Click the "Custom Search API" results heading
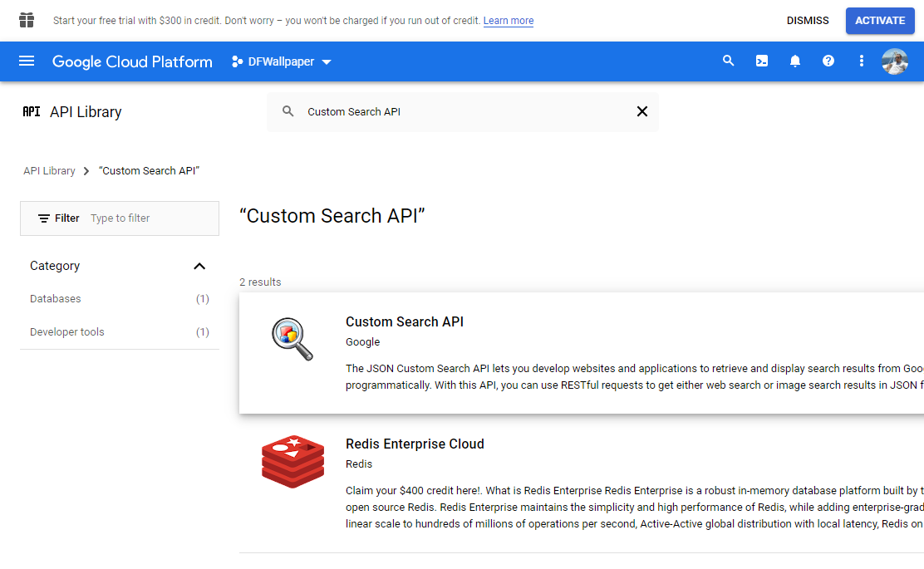This screenshot has height=569, width=924. pos(332,216)
